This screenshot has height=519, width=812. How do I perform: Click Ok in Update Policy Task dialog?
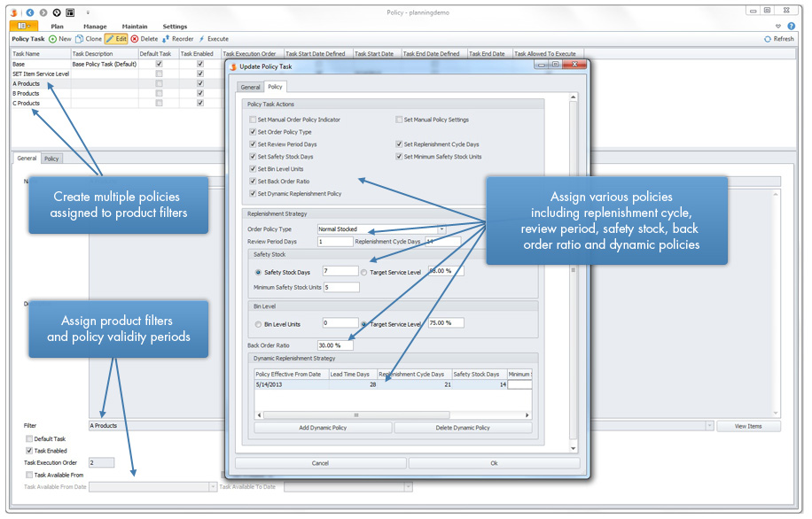tap(494, 463)
